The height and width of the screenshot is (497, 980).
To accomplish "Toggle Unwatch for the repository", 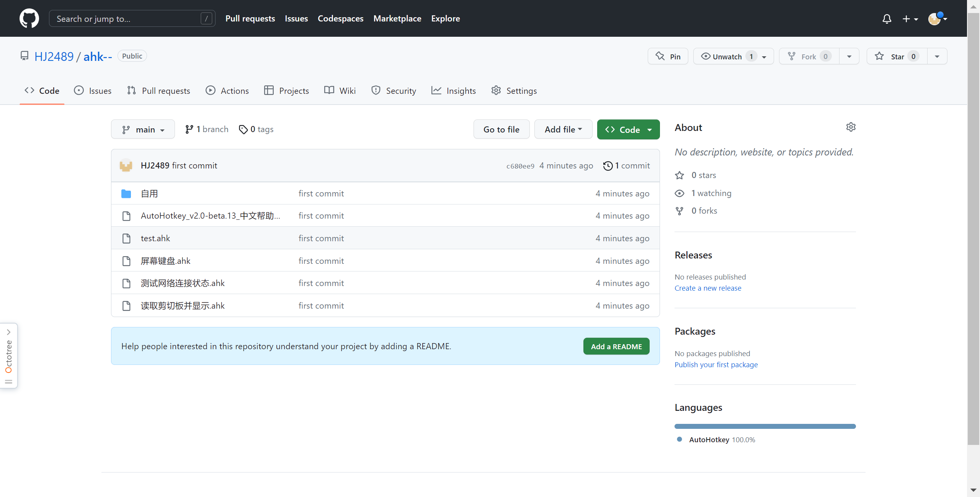I will [727, 56].
